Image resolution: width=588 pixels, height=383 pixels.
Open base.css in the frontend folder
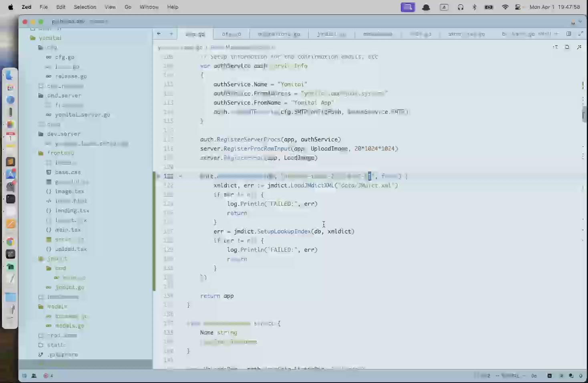(x=68, y=172)
